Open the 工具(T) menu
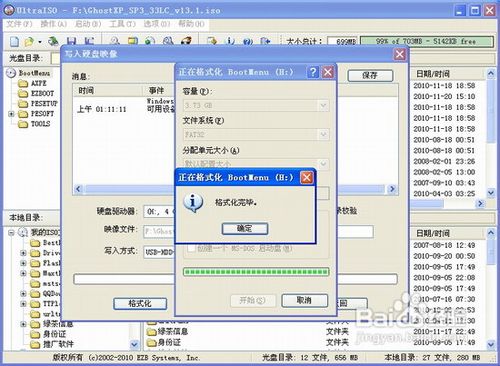Screen dimensions: 500x366 pos(122,24)
